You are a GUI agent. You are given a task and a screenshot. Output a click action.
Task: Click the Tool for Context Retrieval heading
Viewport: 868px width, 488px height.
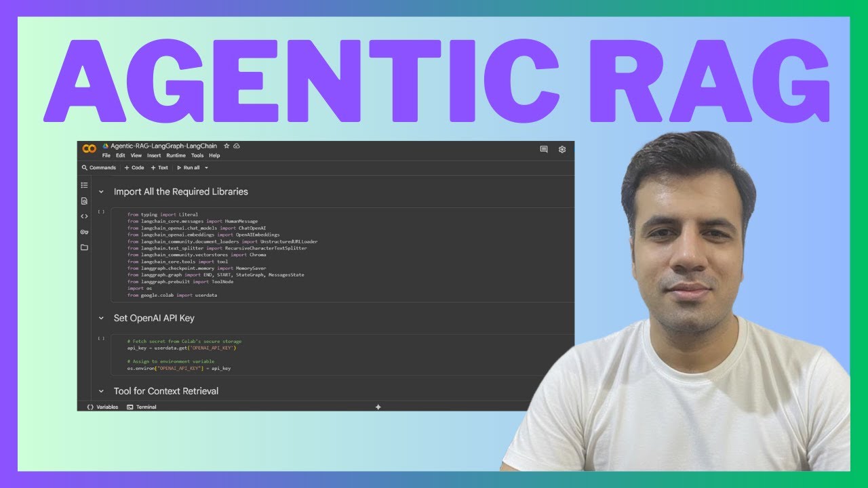click(x=166, y=391)
